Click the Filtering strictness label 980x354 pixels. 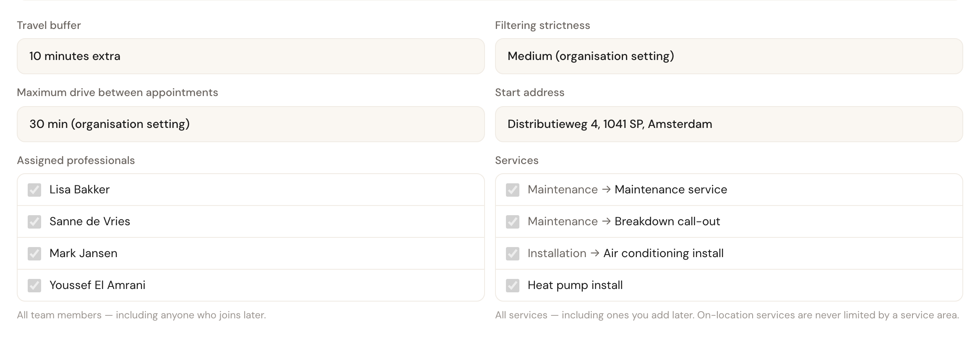pyautogui.click(x=542, y=25)
